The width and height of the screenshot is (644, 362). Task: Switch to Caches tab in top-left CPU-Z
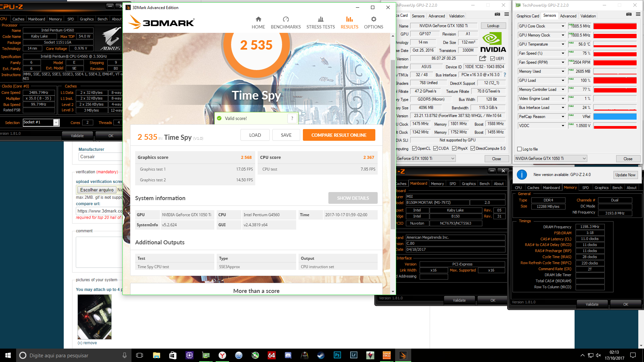(18, 19)
